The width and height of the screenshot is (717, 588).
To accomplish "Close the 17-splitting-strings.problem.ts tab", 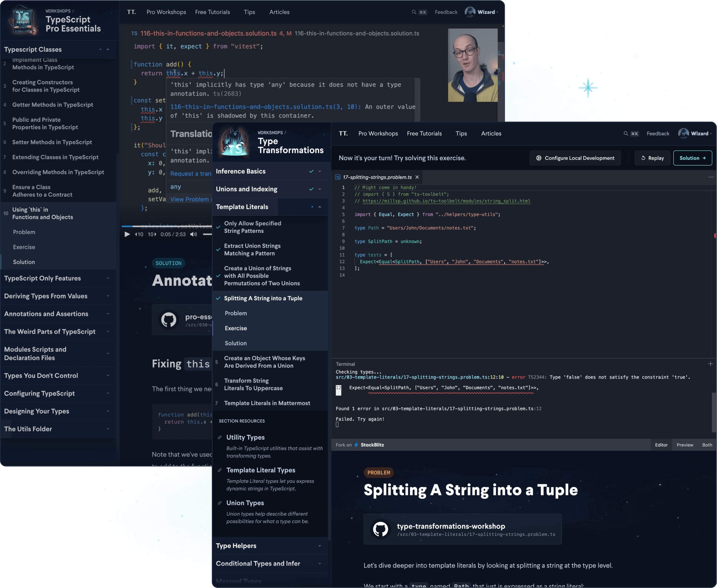I will point(417,177).
